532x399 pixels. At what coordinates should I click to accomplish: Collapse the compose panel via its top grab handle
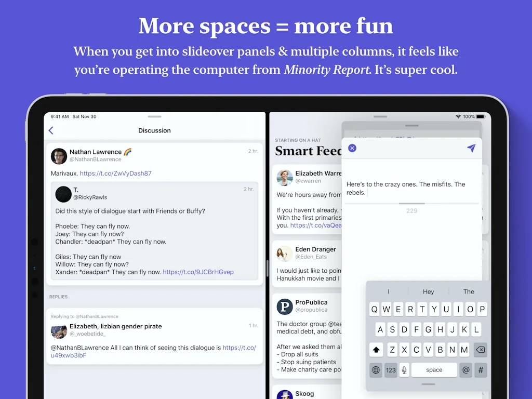(411, 125)
